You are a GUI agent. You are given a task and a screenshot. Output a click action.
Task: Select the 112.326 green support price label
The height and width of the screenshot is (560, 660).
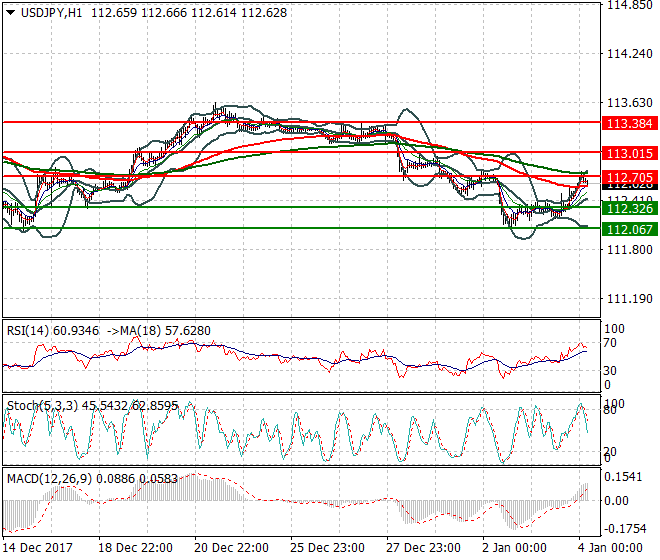[x=630, y=208]
